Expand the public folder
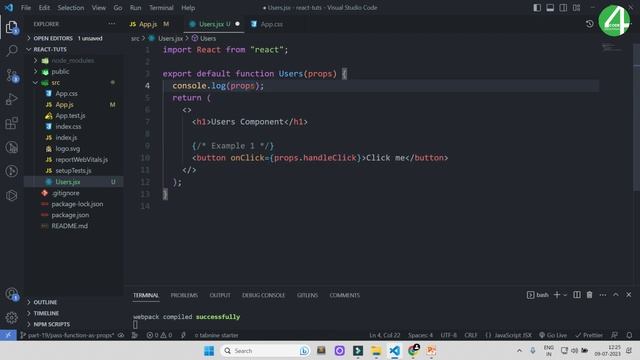 click(x=73, y=71)
